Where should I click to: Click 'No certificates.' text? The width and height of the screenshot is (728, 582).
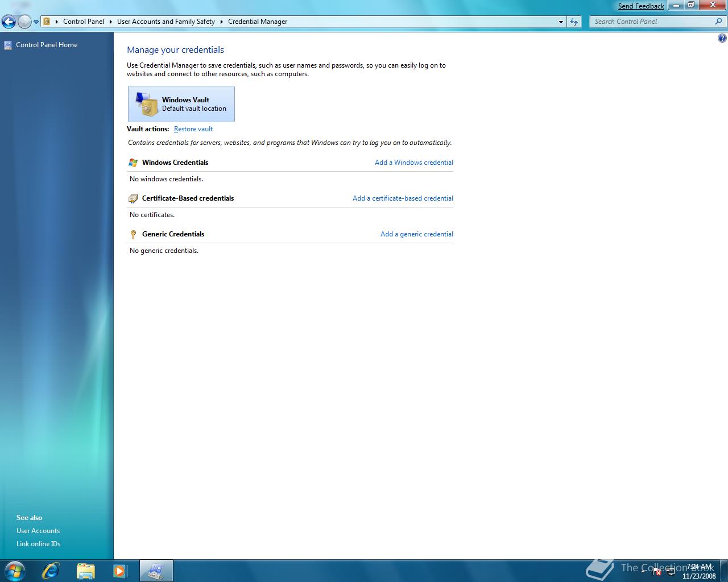(152, 215)
